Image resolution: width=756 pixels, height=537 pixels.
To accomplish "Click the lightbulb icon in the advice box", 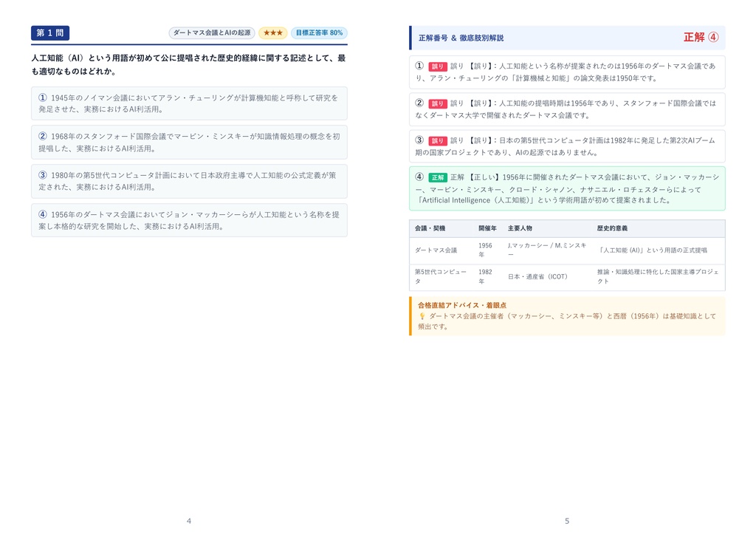I will 422,316.
